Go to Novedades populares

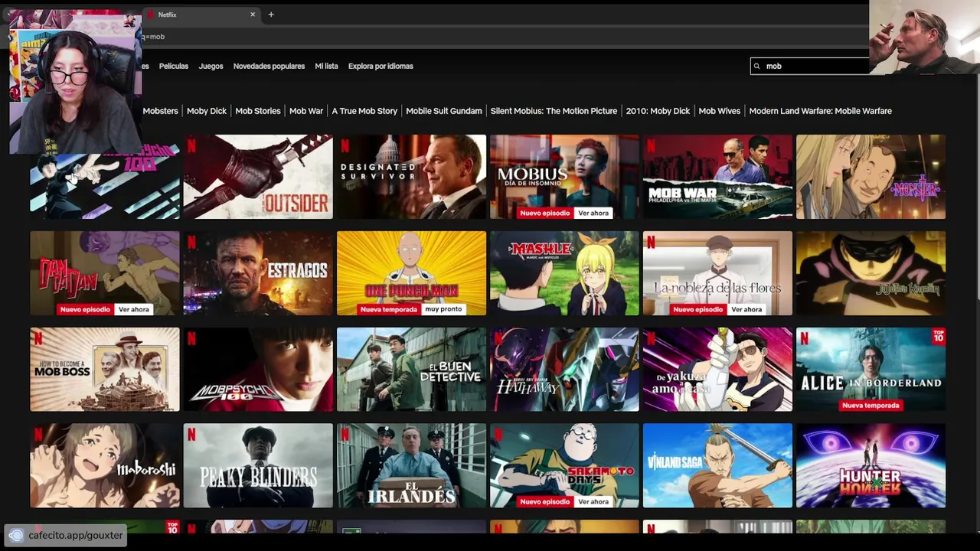tap(269, 67)
